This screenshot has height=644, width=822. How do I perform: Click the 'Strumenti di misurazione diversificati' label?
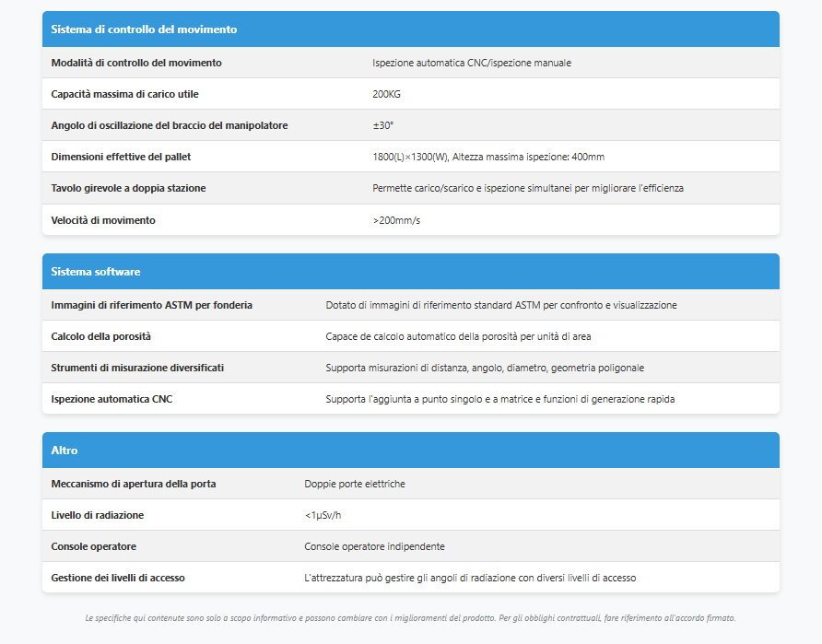point(137,368)
